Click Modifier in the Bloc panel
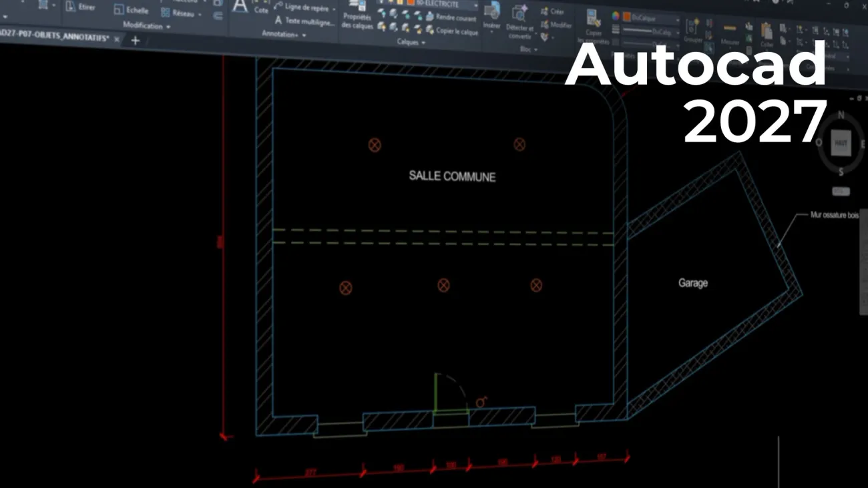The width and height of the screenshot is (868, 488). click(557, 25)
